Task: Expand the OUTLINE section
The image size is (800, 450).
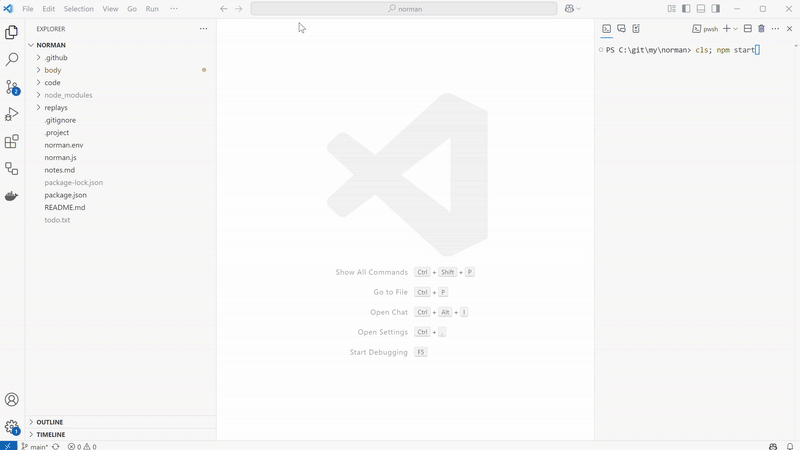Action: click(120, 422)
